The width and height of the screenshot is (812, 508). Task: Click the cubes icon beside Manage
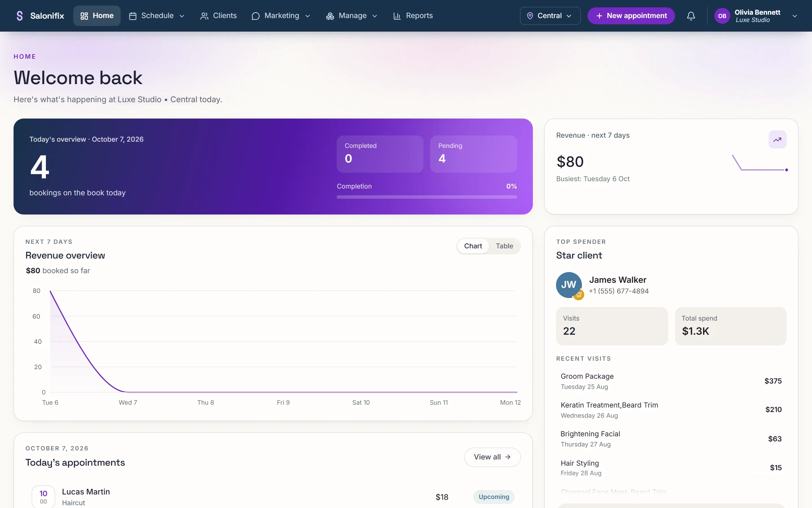coord(330,16)
